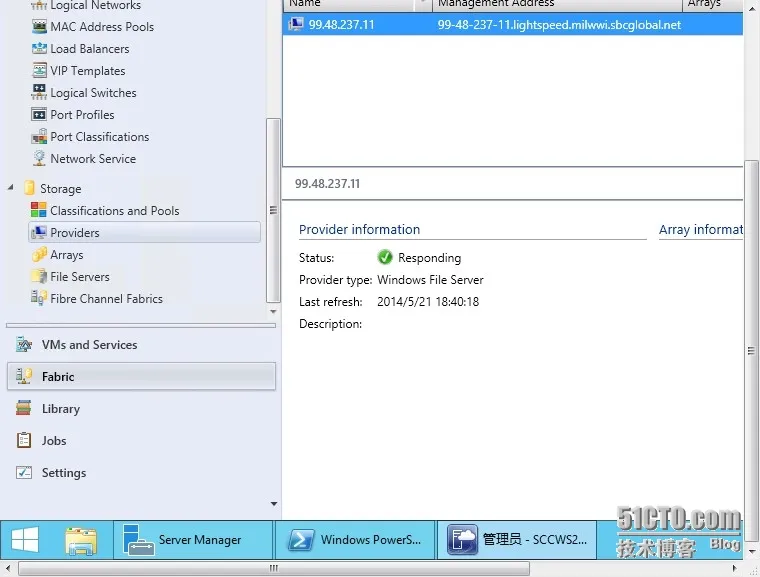
Task: Click the Storage folder icon
Action: [x=30, y=188]
